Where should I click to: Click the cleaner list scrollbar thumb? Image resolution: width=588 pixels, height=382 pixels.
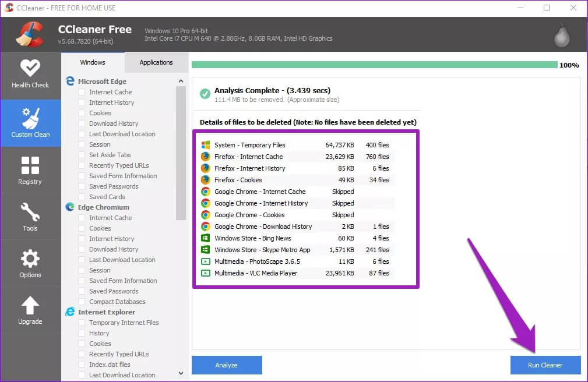pos(181,153)
